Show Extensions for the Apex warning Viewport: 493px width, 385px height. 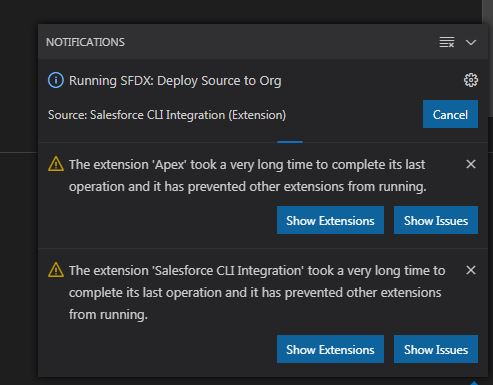(x=330, y=220)
